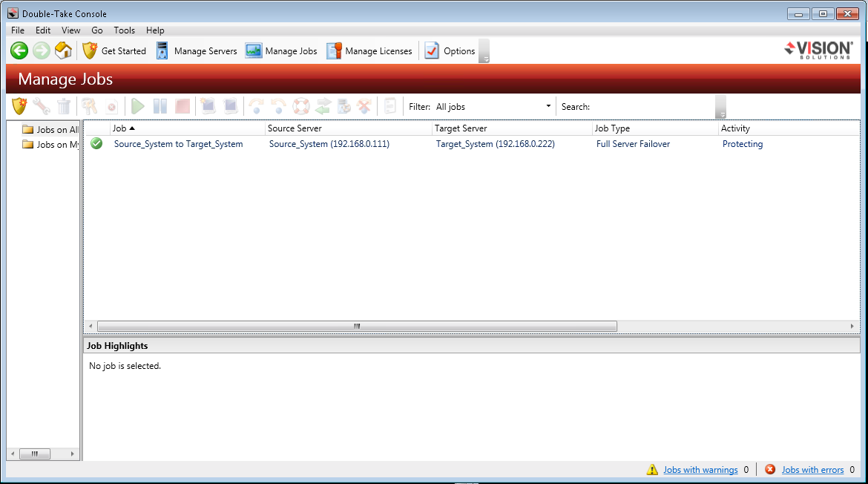Viewport: 868px width, 484px height.
Task: Click the Pause job icon
Action: (x=160, y=106)
